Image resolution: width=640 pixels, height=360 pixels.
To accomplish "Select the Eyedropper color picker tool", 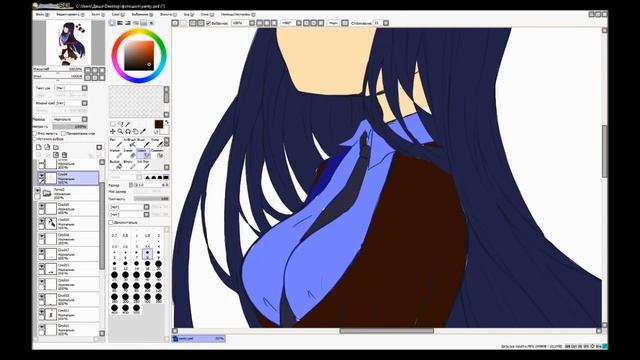I will coord(143,131).
